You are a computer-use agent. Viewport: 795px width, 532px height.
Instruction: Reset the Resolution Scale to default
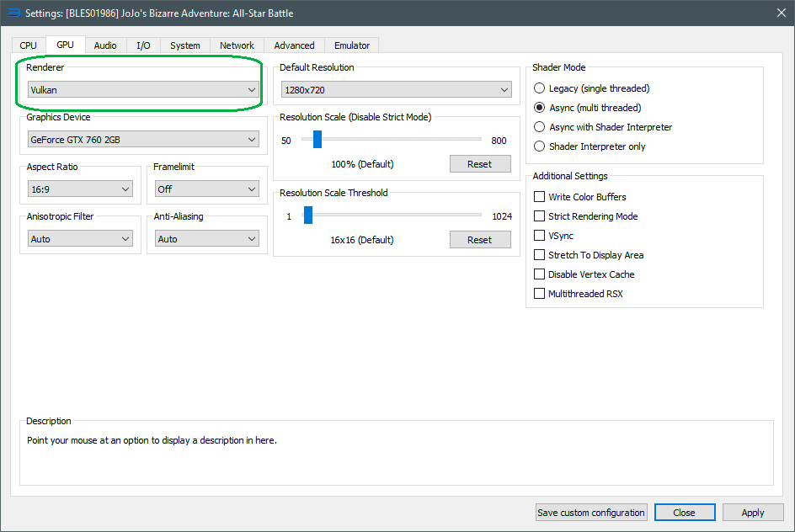click(x=480, y=163)
